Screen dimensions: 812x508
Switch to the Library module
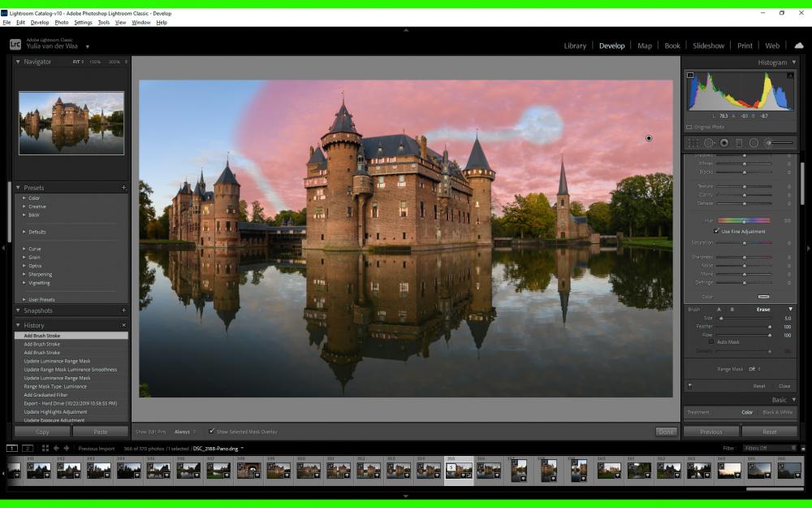575,46
